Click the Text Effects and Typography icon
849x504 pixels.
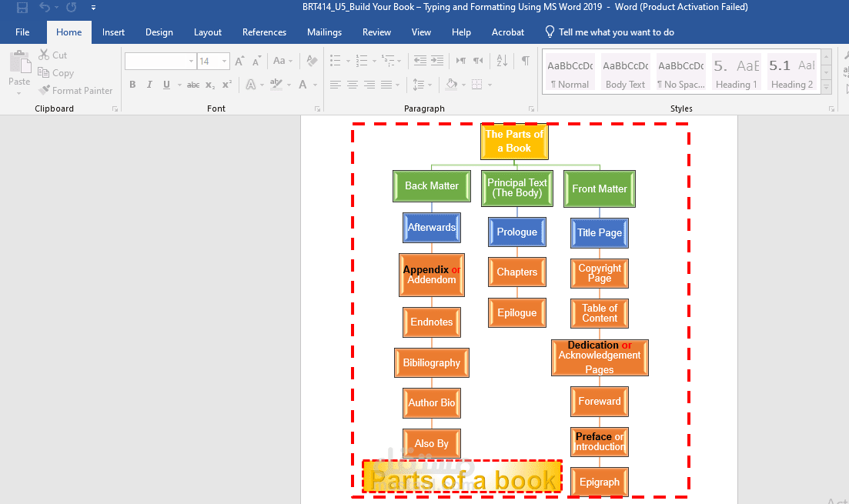[251, 85]
